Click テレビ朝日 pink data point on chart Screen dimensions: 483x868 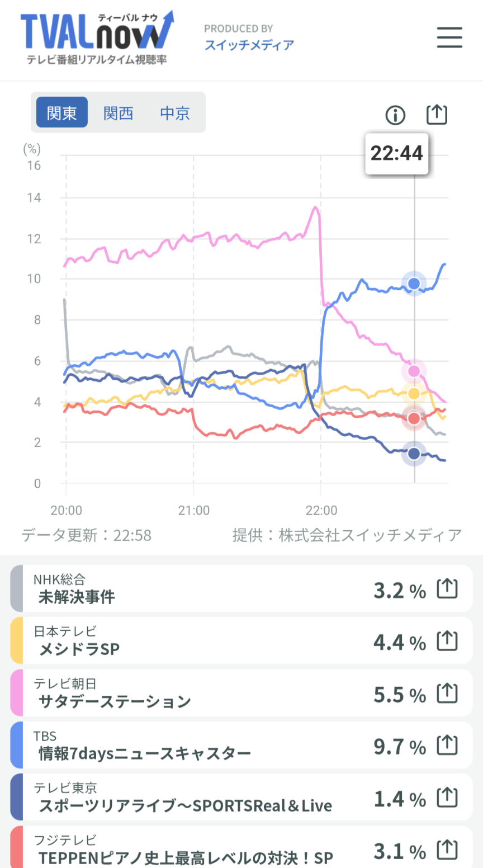coord(414,371)
